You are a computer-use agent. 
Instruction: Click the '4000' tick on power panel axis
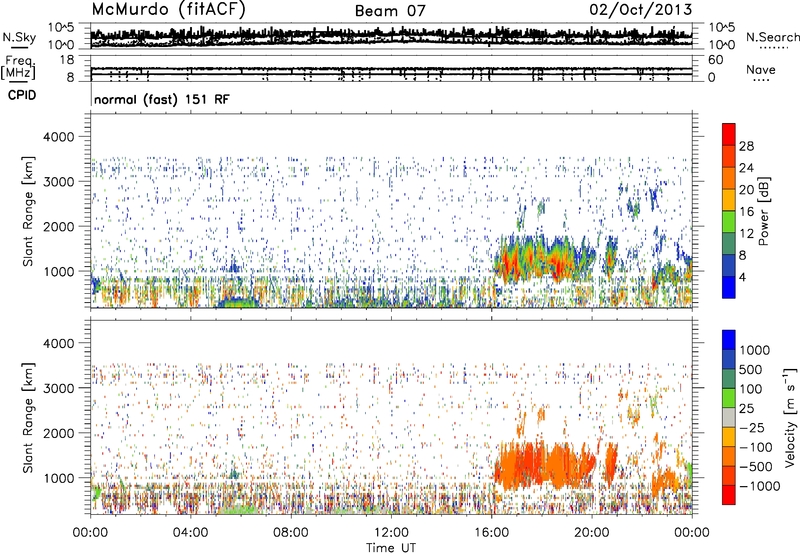coord(59,137)
